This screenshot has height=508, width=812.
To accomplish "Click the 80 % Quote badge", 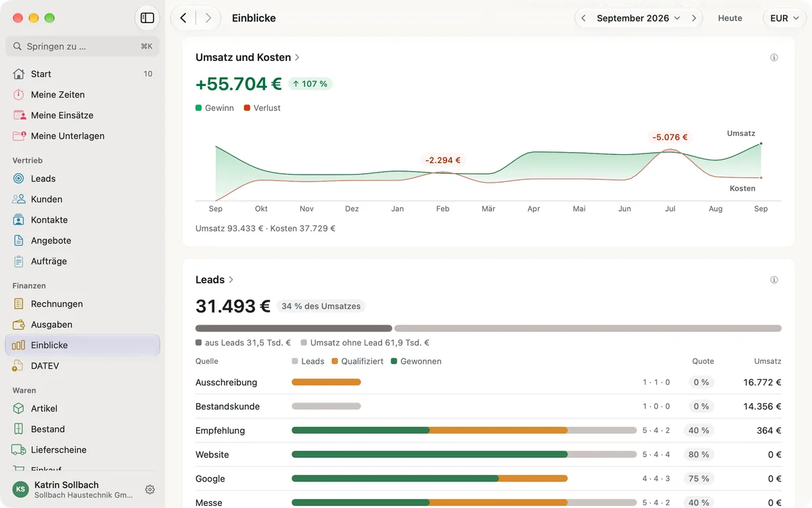I will click(x=699, y=455).
